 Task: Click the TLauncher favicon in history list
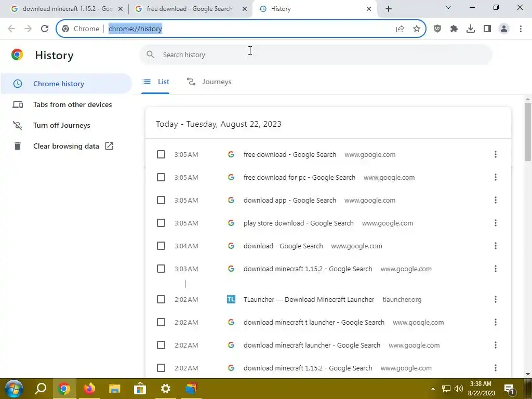pos(231,300)
